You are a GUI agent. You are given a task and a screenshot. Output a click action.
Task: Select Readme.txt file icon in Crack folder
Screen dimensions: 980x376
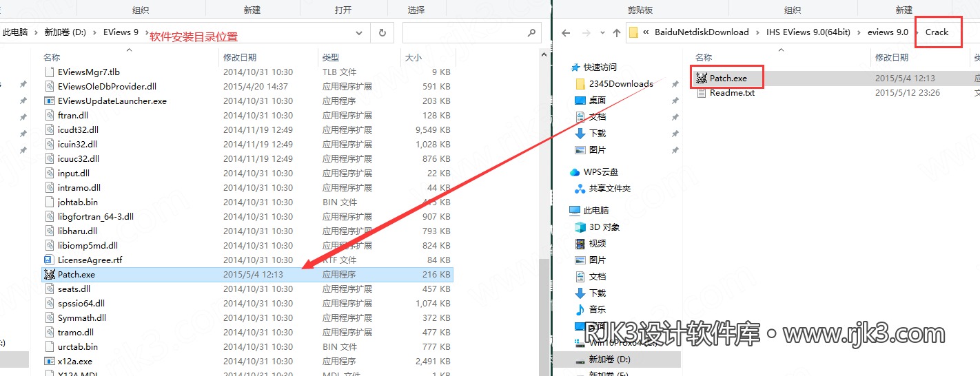(702, 93)
